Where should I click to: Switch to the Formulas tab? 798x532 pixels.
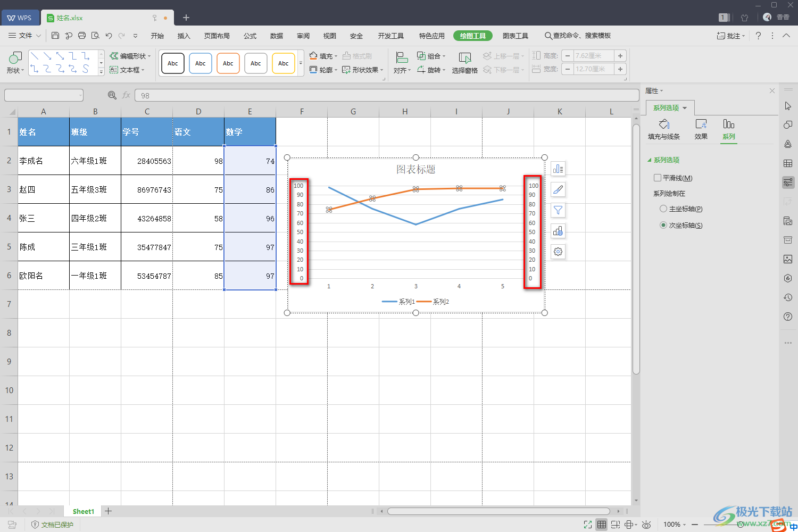point(250,36)
